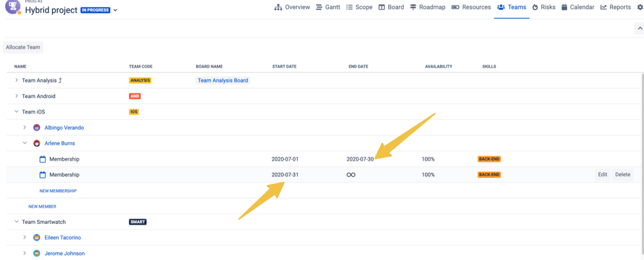Open the Team Analysis Board link

[x=222, y=81]
